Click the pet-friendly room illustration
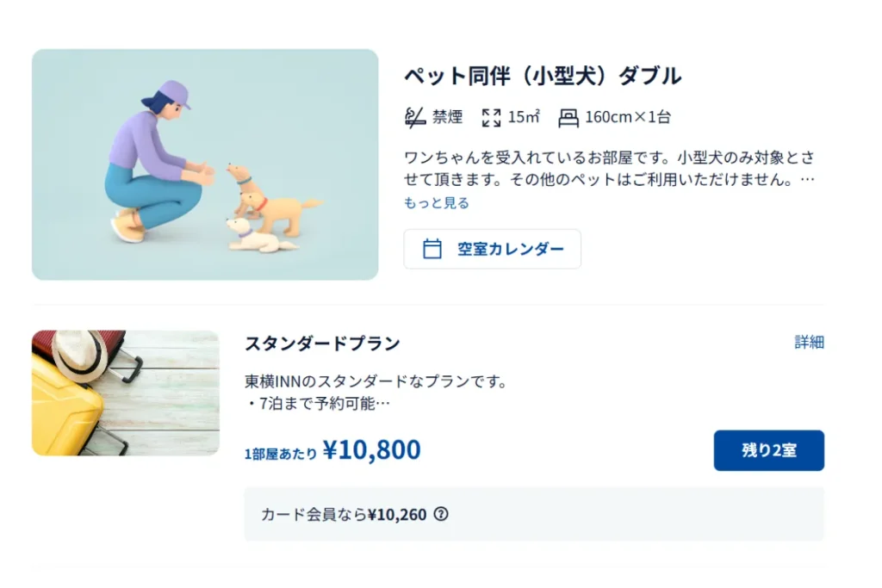The width and height of the screenshot is (882, 588). pyautogui.click(x=205, y=164)
